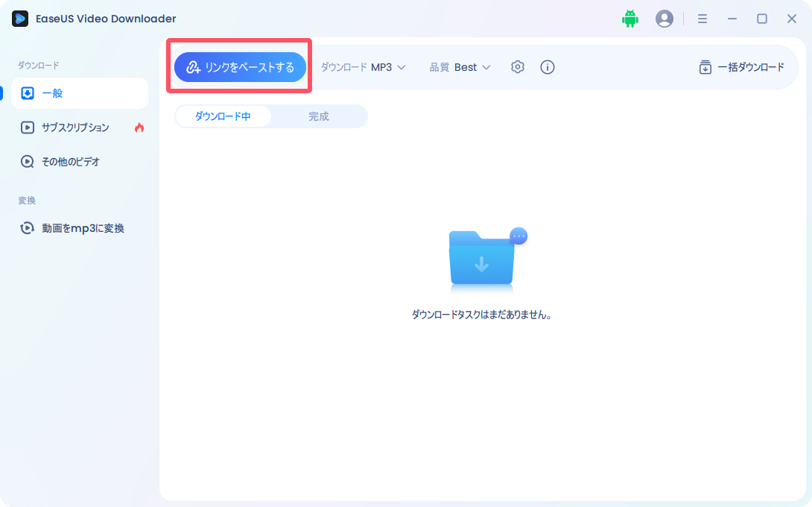Select 動画をmp3に変換 conversion tool
The image size is (812, 507).
coord(82,228)
